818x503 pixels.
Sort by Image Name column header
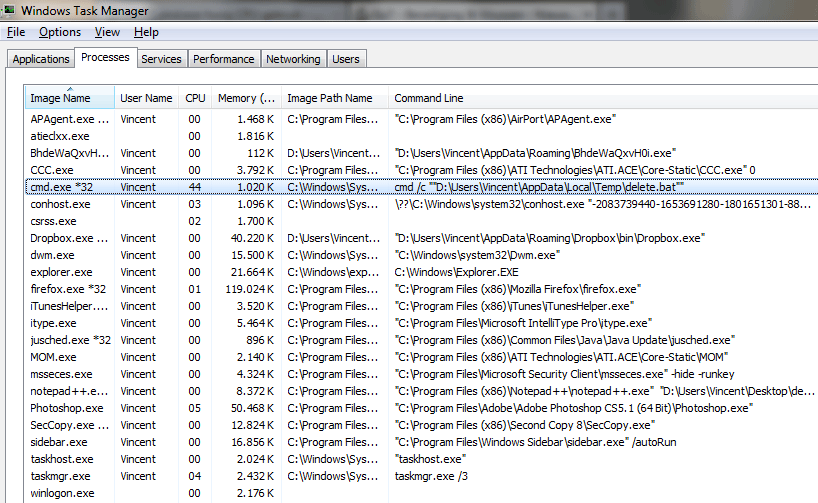70,98
